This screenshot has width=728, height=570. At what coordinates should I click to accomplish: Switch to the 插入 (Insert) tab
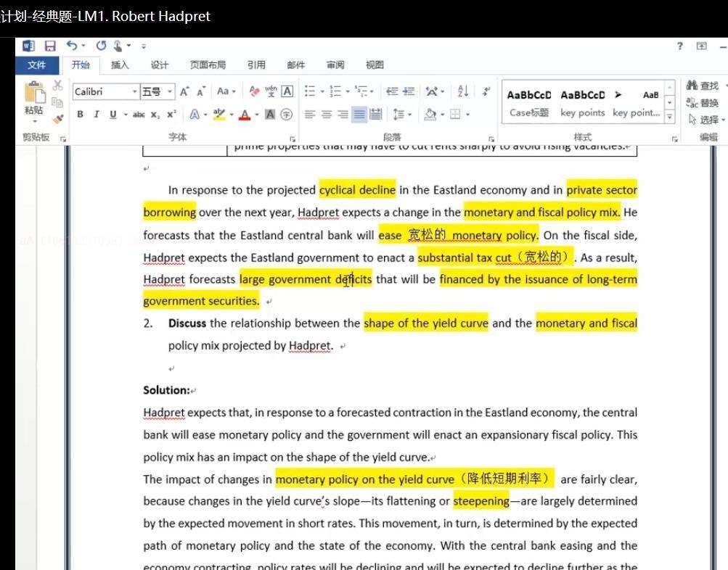tap(120, 65)
